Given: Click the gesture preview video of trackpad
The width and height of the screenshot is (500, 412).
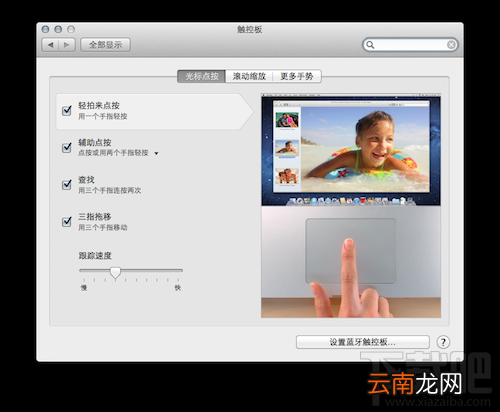Looking at the screenshot, I should pyautogui.click(x=351, y=206).
